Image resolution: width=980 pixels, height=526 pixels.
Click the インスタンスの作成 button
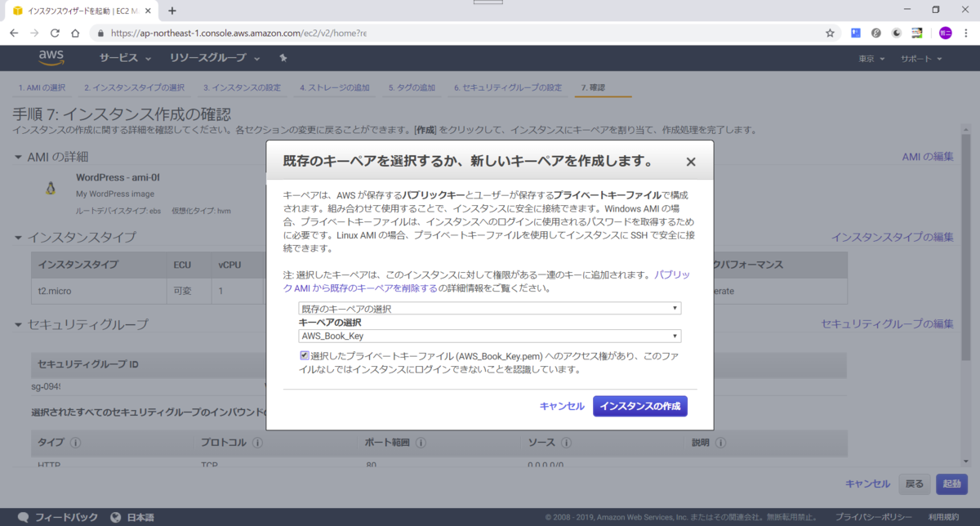point(640,405)
